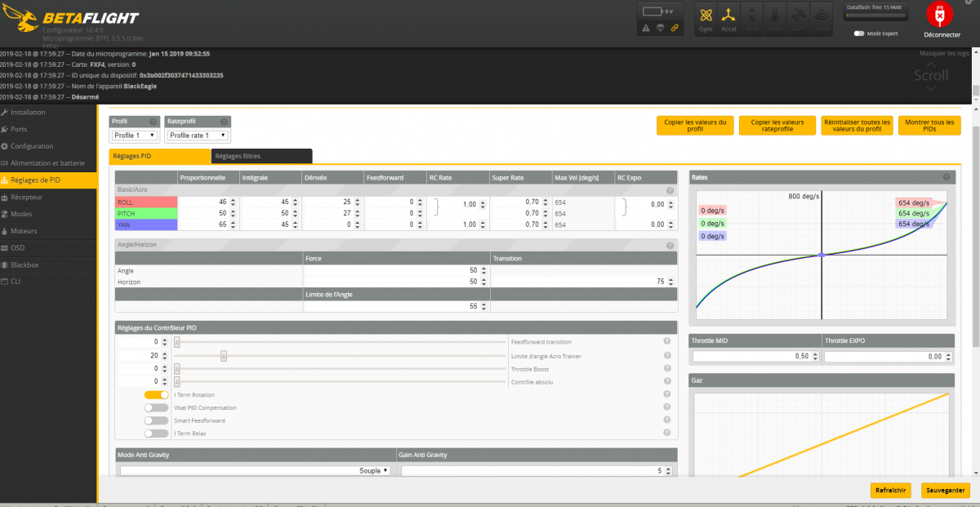Click the yellow link status icon
Viewport: 980px width, 507px height.
pos(675,28)
